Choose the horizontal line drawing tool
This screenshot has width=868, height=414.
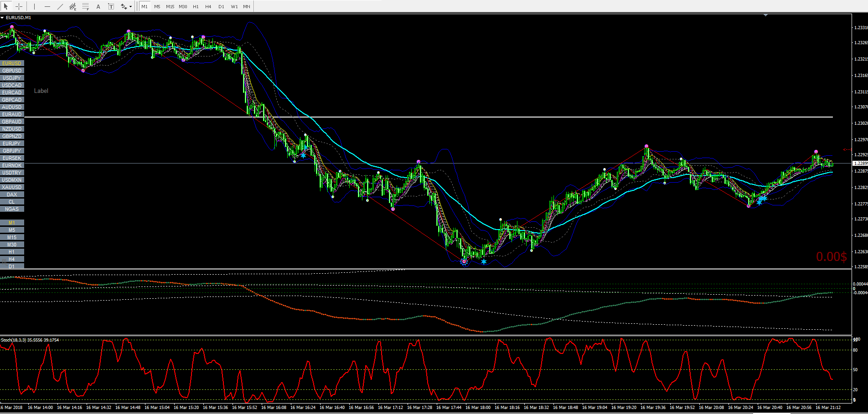[x=47, y=6]
